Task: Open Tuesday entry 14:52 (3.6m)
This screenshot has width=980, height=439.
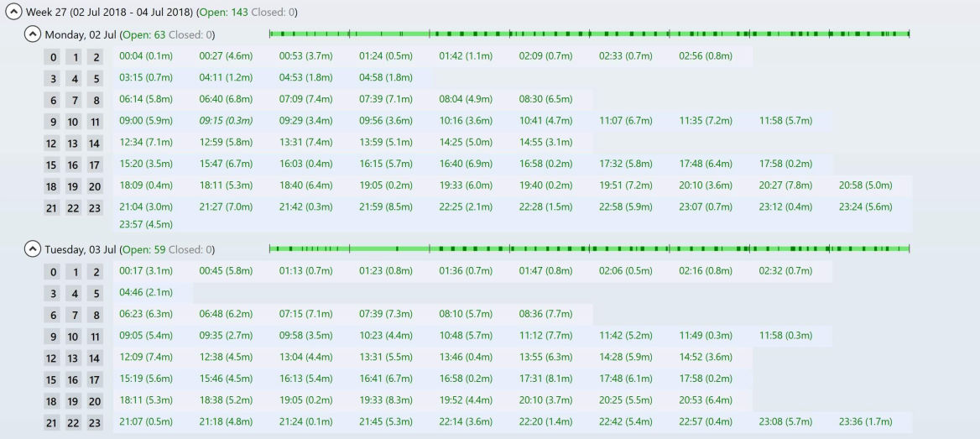Action: click(x=706, y=358)
